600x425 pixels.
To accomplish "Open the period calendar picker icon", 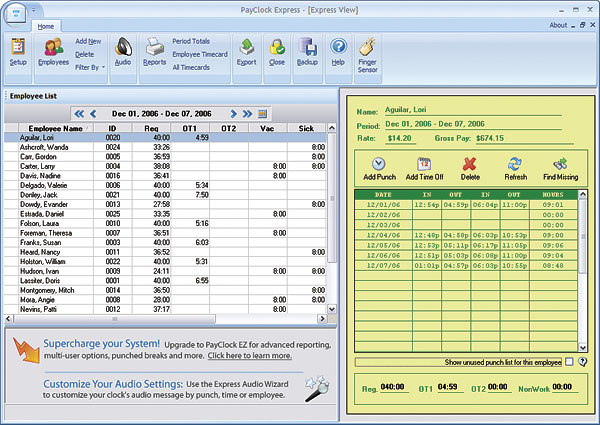I will [262, 114].
